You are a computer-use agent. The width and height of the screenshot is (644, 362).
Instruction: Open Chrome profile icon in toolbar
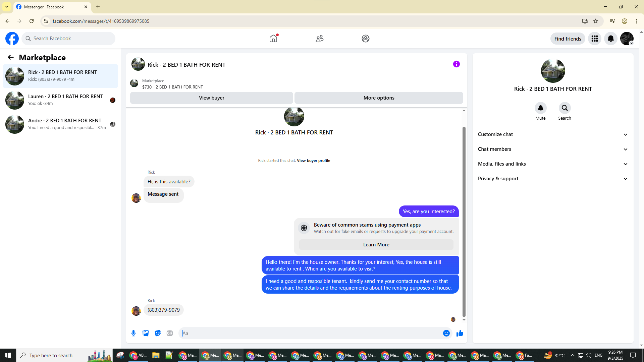[625, 21]
